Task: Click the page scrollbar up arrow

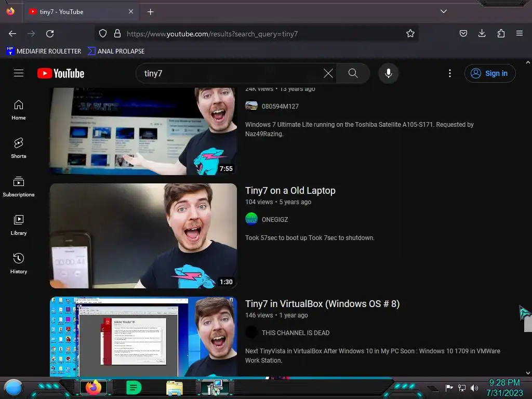Action: (x=528, y=62)
